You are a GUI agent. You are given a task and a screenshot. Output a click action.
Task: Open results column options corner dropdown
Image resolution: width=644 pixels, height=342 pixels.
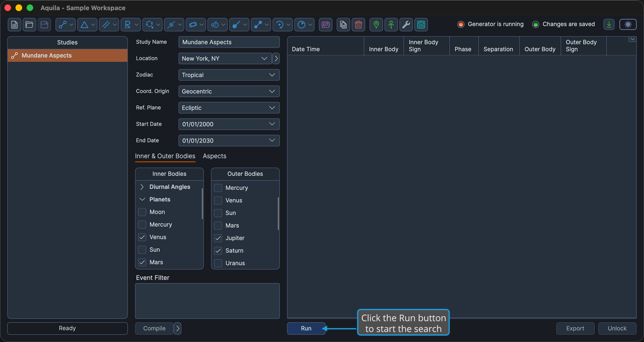coord(632,40)
